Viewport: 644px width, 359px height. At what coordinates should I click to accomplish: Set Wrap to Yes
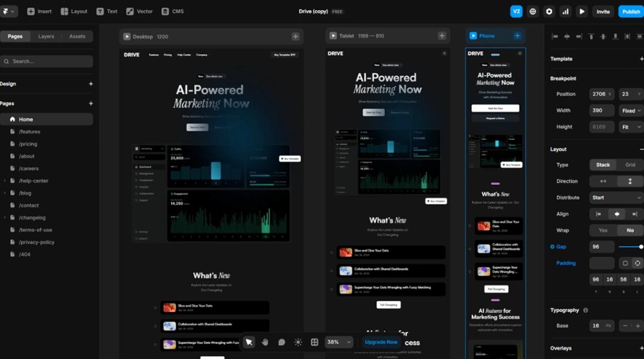(603, 230)
